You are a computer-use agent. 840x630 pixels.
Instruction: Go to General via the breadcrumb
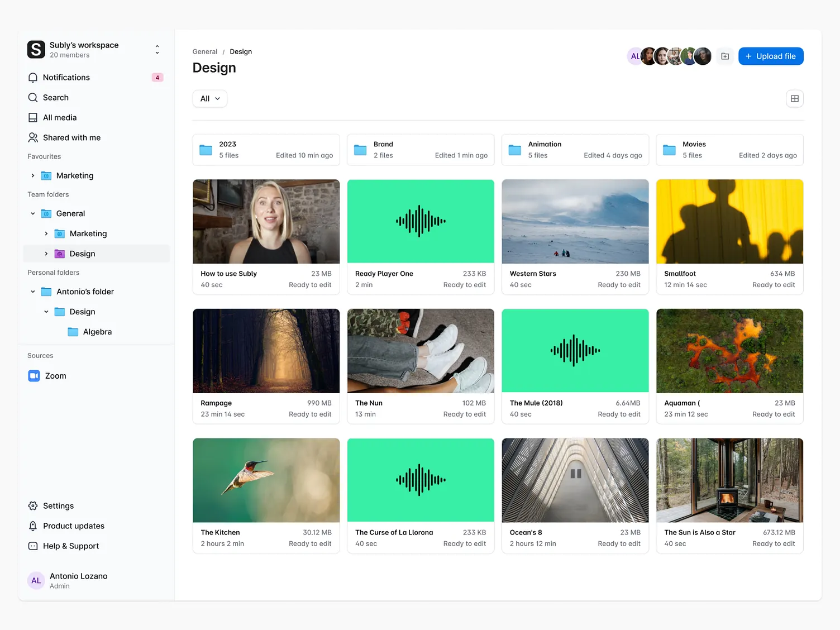[x=204, y=51]
